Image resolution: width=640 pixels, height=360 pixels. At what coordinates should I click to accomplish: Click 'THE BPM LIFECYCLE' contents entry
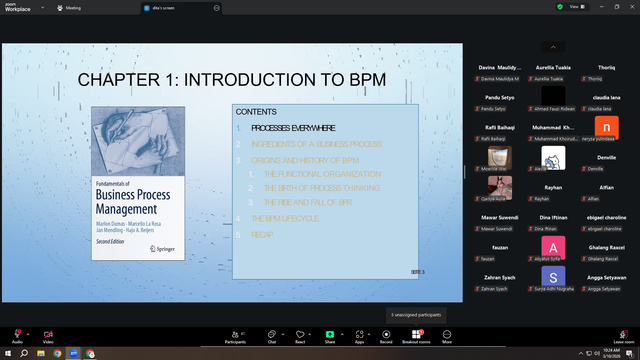(285, 219)
